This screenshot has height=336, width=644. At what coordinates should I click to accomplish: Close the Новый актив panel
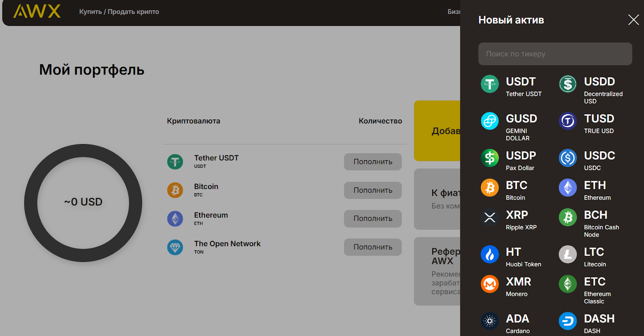[x=633, y=20]
